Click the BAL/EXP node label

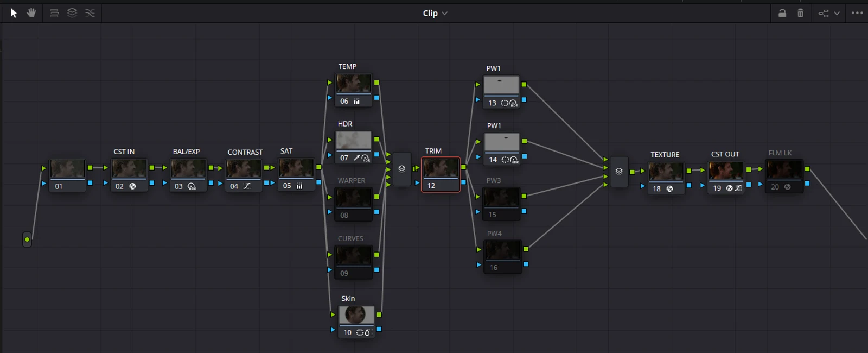[186, 152]
